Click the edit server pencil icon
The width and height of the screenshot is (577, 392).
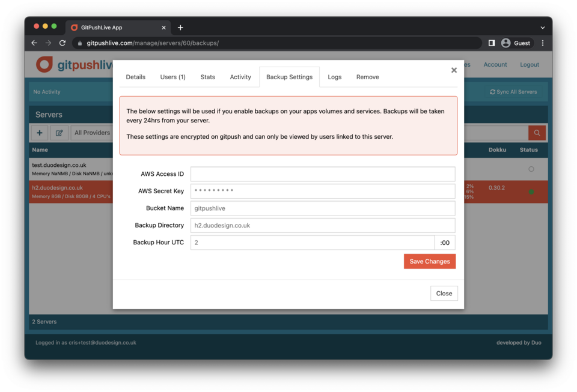60,133
